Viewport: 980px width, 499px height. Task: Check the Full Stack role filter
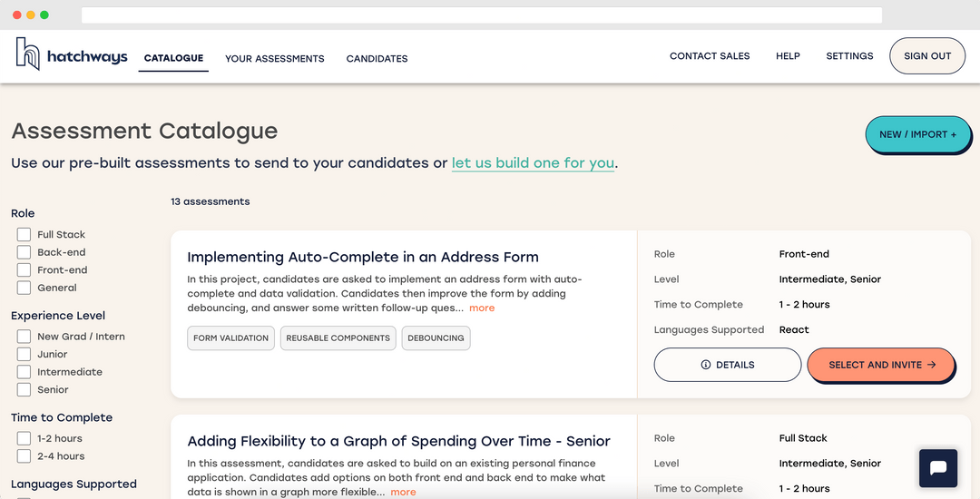tap(24, 235)
